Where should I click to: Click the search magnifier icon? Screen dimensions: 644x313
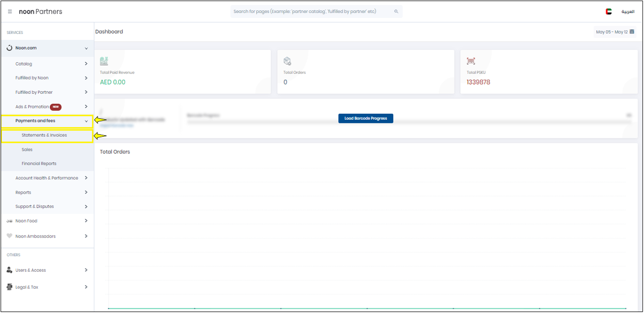(x=396, y=11)
